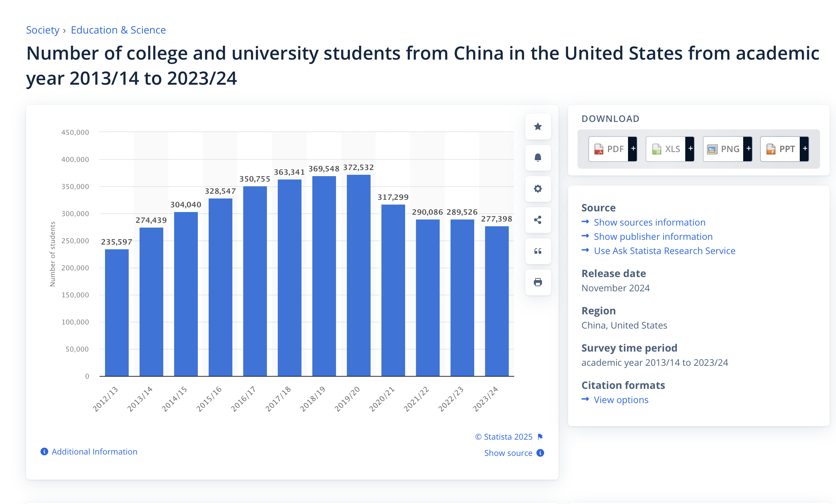
Task: Expand the PPT download plus button
Action: (x=804, y=149)
